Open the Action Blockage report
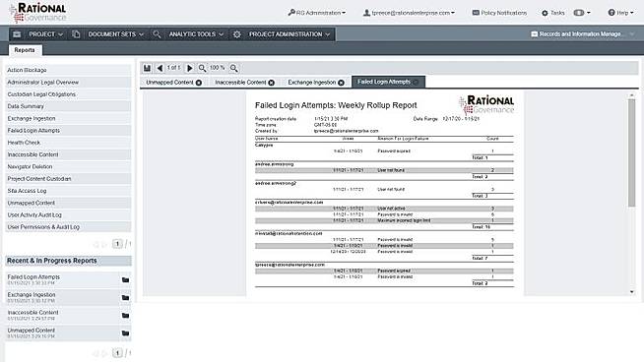Image resolution: width=644 pixels, height=362 pixels. point(68,70)
